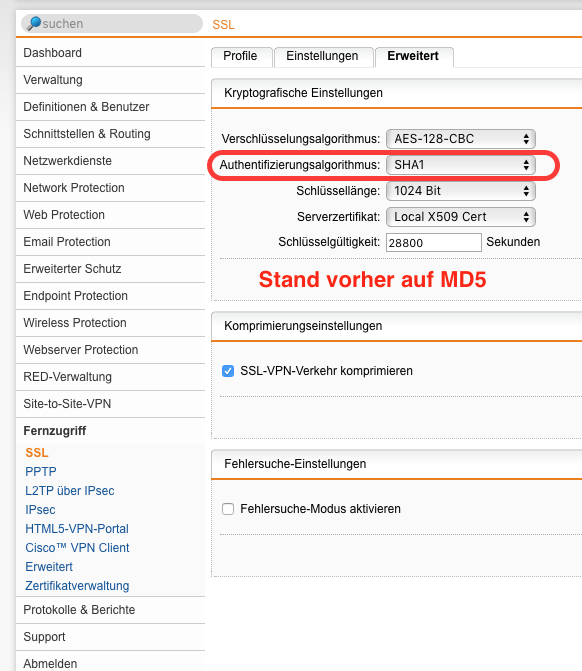This screenshot has width=582, height=671.
Task: Open PPTP under Fernzugriff
Action: click(41, 472)
